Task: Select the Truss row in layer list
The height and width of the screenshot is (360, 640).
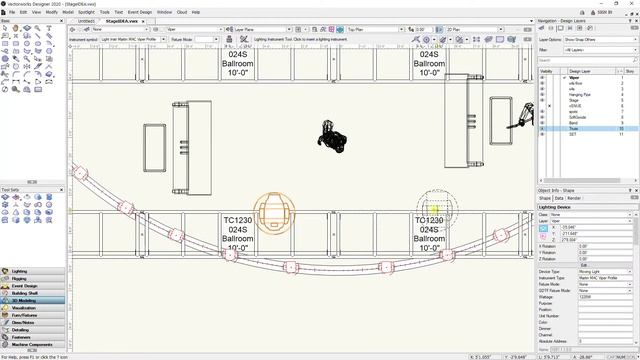Action: click(588, 129)
